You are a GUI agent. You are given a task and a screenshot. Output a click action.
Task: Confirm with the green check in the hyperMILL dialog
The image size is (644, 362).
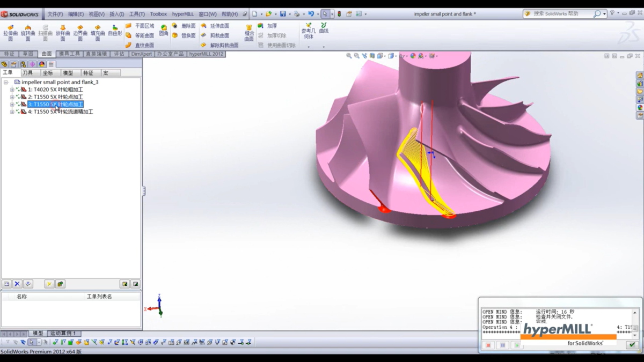tap(632, 345)
